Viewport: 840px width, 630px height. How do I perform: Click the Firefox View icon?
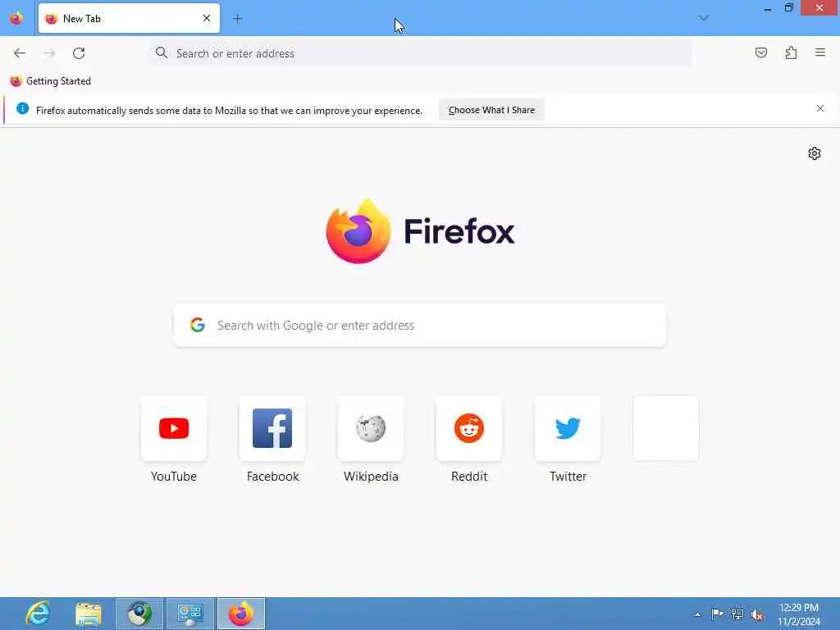pos(16,18)
